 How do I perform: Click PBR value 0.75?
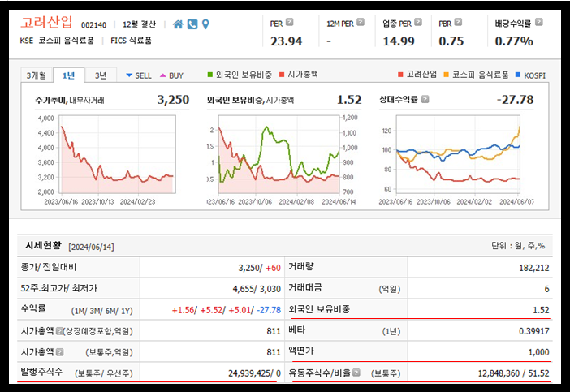(x=451, y=41)
